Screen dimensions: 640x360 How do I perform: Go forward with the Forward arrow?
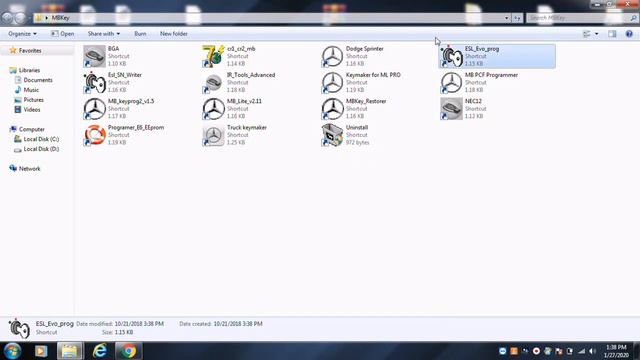[x=20, y=18]
